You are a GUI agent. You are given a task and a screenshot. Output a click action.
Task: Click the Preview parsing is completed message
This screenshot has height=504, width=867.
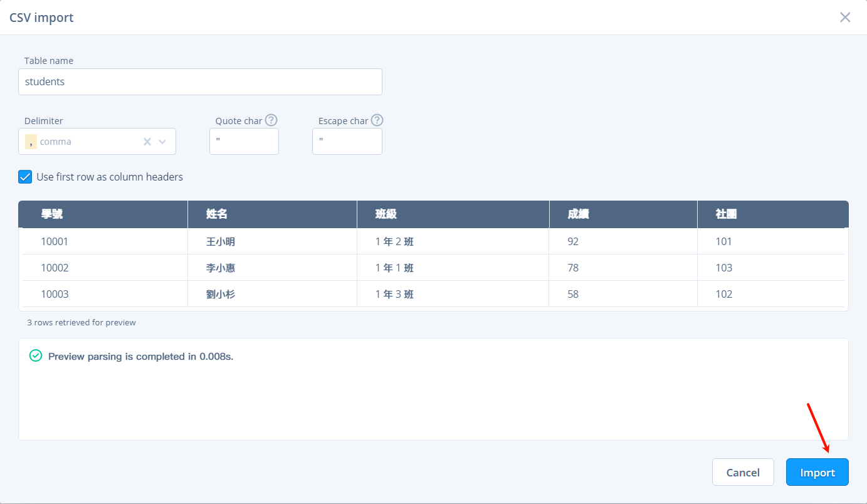(140, 357)
